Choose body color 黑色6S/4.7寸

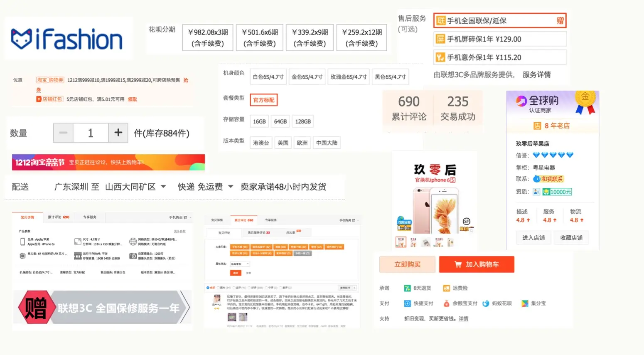pos(390,77)
